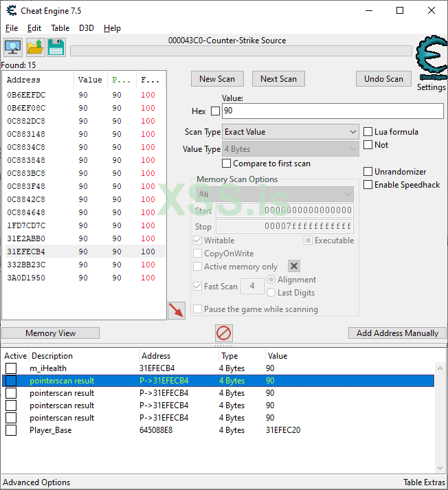Image resolution: width=448 pixels, height=490 pixels.
Task: Clear address list with red prohibition icon
Action: (224, 333)
